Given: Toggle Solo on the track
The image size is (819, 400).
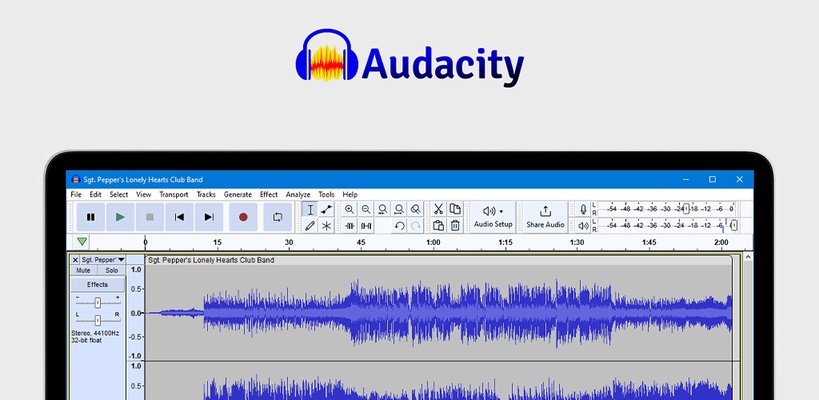Looking at the screenshot, I should coord(111,270).
